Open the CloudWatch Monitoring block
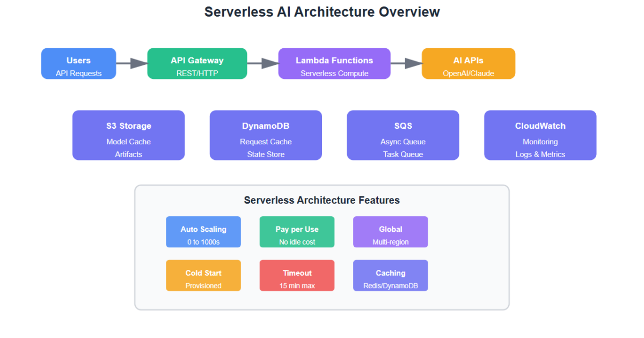This screenshot has width=644, height=338. coord(540,135)
